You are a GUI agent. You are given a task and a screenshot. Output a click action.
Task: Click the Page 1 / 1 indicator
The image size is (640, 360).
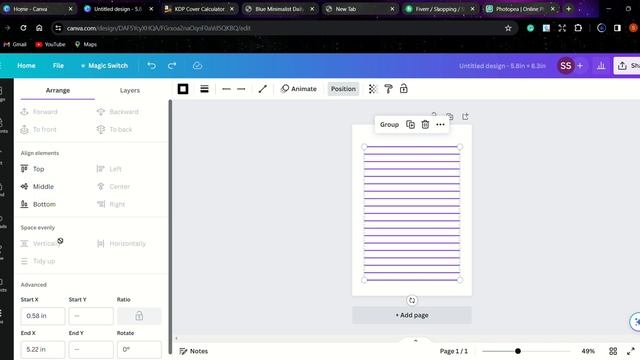pos(454,351)
